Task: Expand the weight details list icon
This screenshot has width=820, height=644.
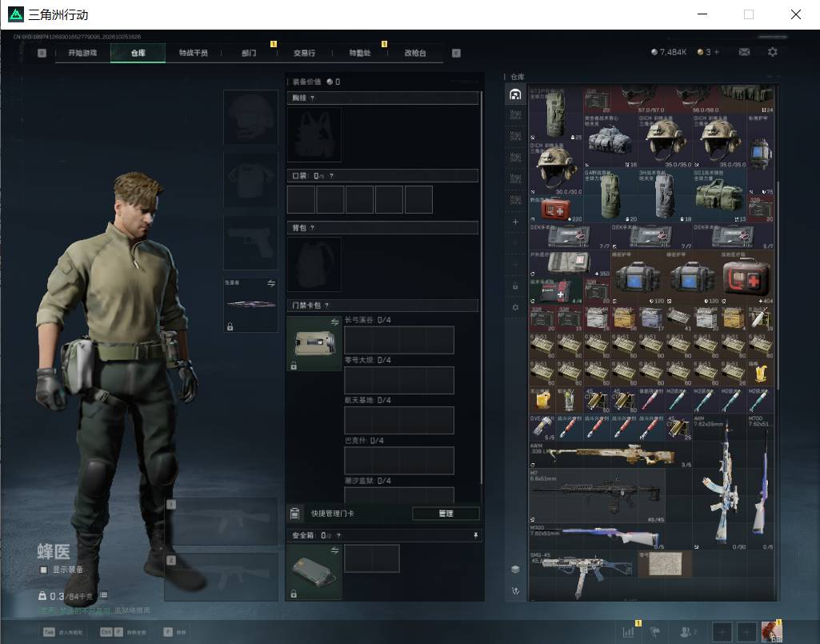Action: [x=103, y=595]
